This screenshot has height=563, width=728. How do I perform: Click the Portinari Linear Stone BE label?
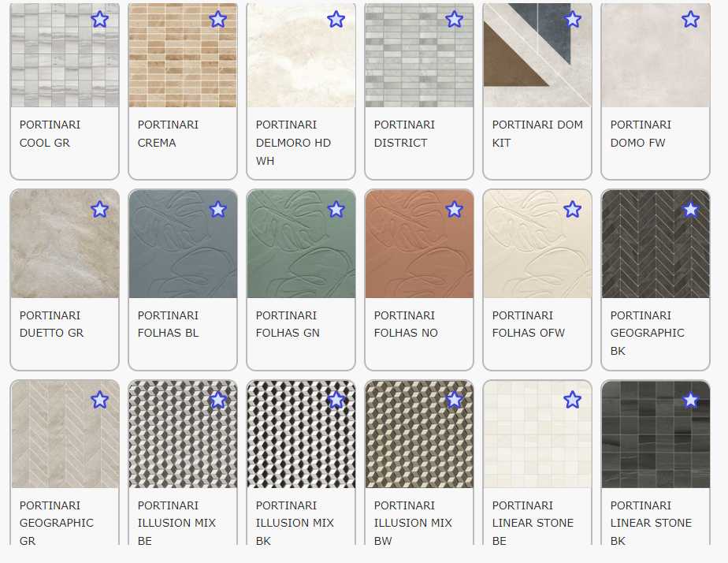tap(533, 522)
